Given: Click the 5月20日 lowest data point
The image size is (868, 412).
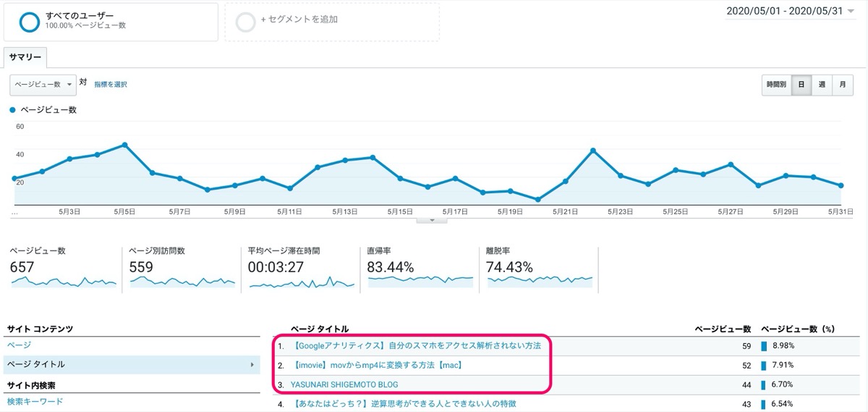Looking at the screenshot, I should pos(537,199).
